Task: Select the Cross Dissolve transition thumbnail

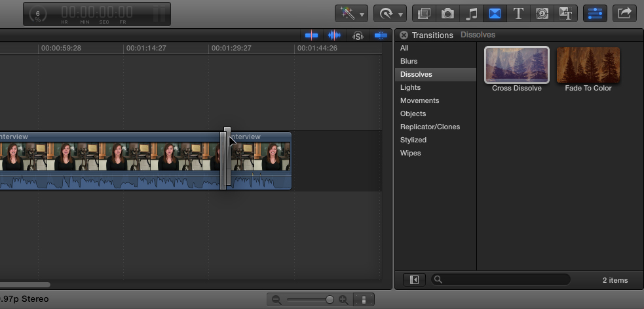Action: point(517,64)
